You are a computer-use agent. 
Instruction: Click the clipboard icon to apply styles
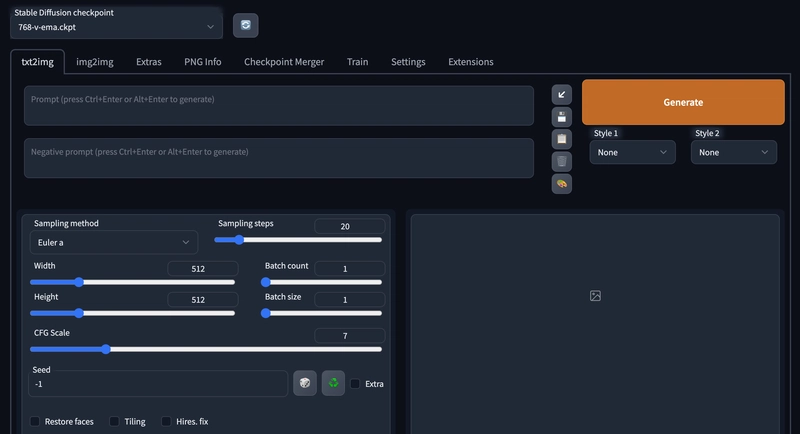click(561, 139)
